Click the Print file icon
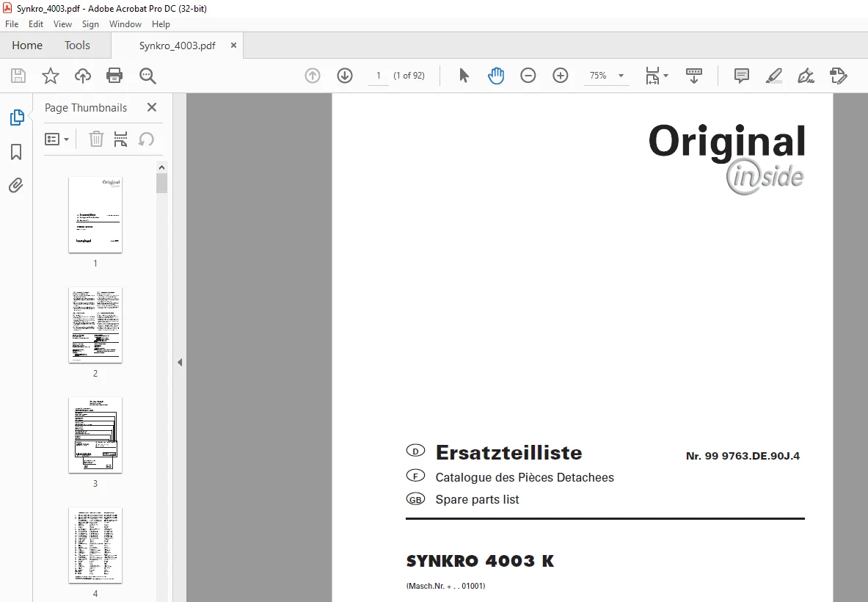868x602 pixels. (114, 76)
